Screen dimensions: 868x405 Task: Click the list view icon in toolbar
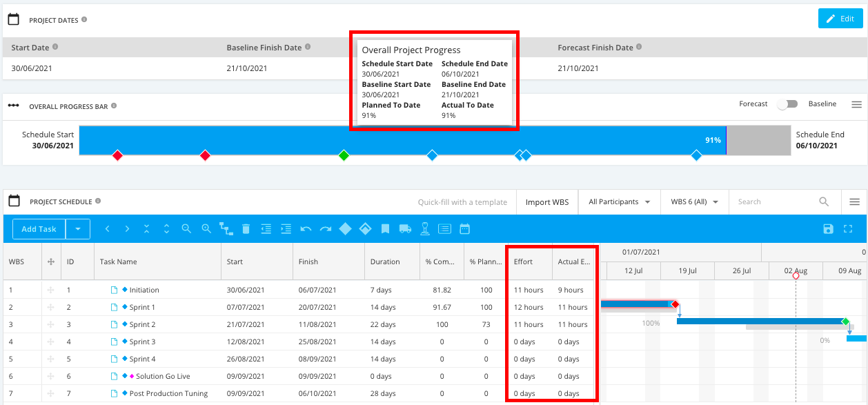coord(445,228)
